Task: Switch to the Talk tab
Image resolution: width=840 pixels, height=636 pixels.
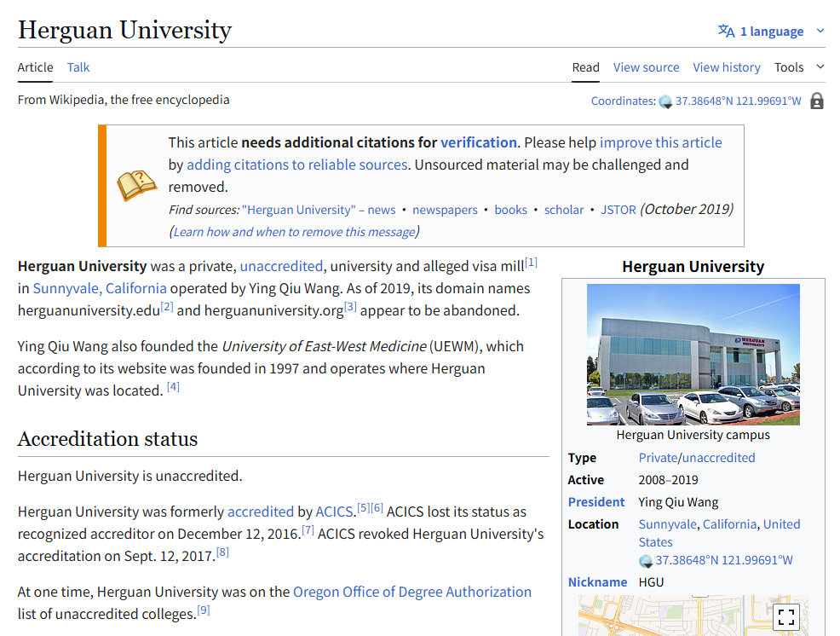Action: [78, 67]
